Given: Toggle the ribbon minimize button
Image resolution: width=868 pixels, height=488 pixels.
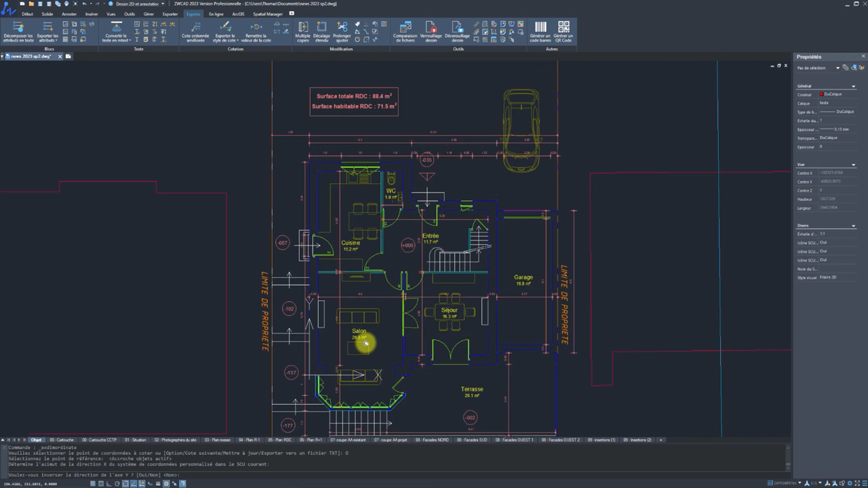Looking at the screenshot, I should pos(292,14).
